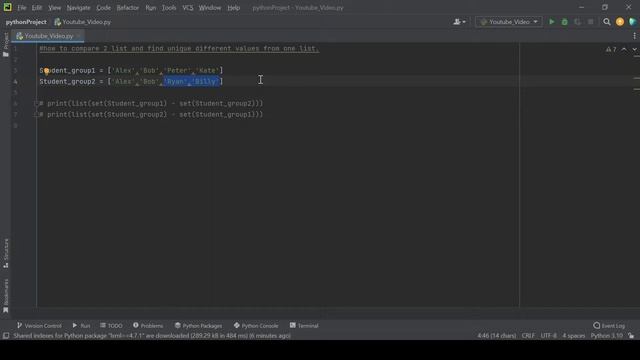Image resolution: width=640 pixels, height=360 pixels.
Task: Open the Event Log
Action: click(x=609, y=326)
